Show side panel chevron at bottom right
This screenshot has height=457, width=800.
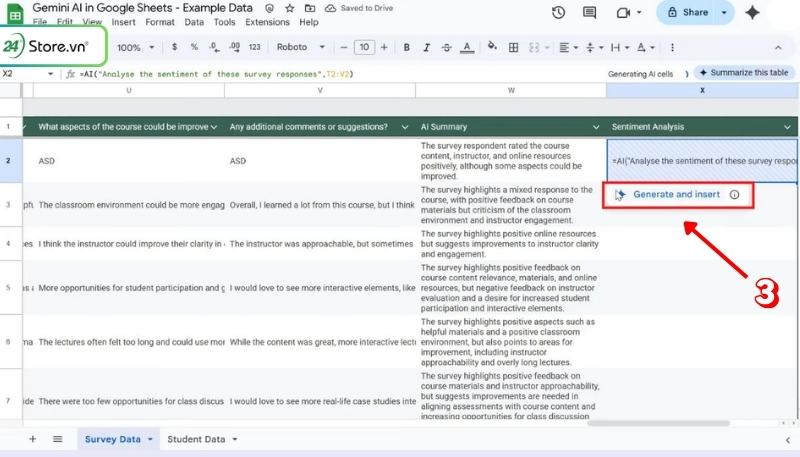click(788, 440)
